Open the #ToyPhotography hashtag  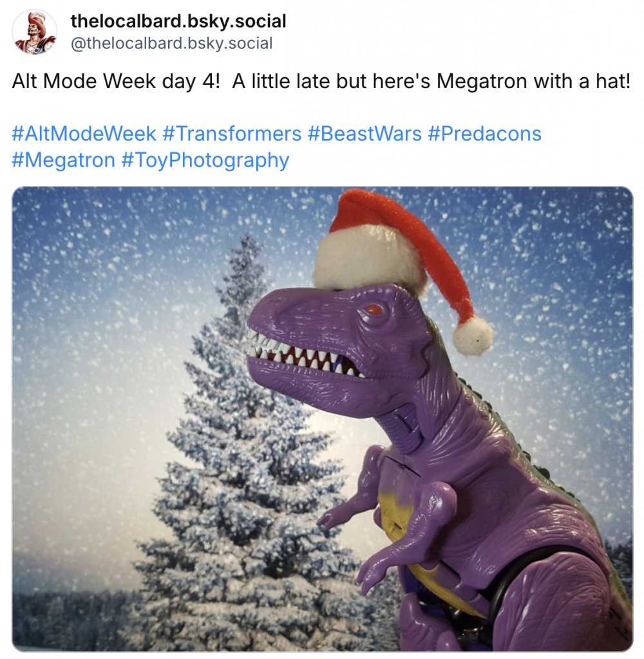click(x=205, y=160)
